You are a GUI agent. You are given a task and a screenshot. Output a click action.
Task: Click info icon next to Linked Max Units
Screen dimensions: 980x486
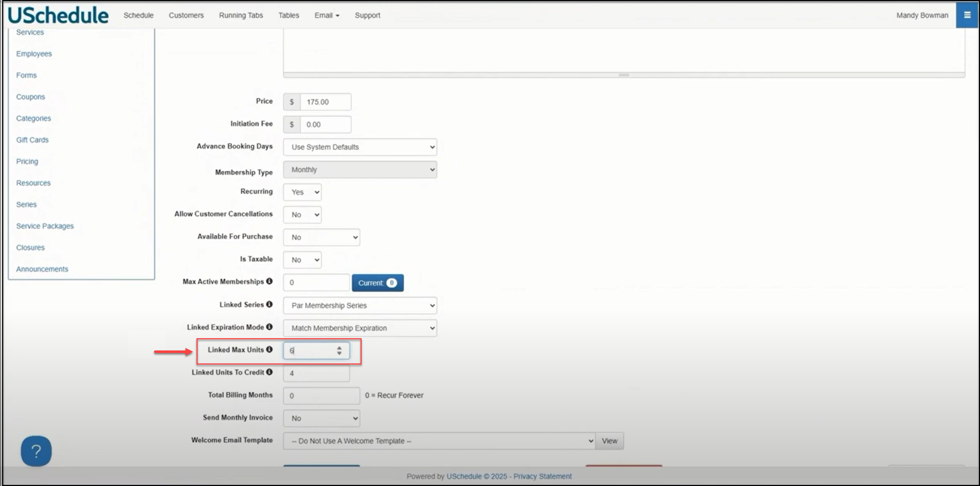click(269, 349)
